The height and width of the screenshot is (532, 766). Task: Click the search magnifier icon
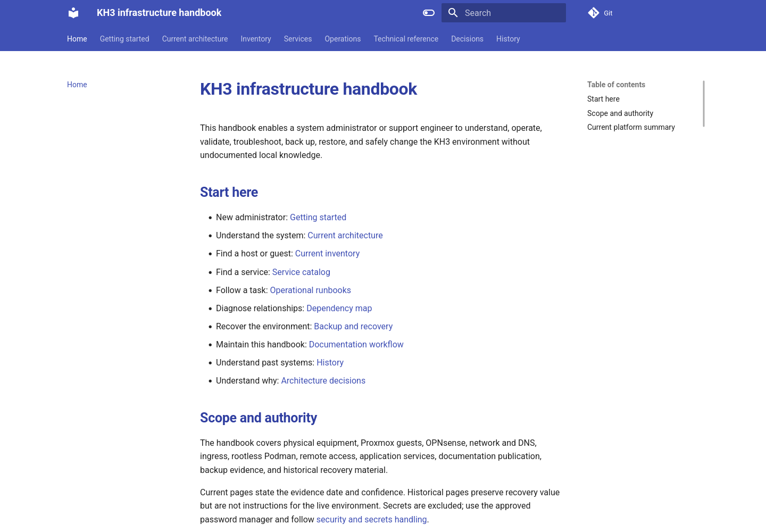[x=453, y=13]
